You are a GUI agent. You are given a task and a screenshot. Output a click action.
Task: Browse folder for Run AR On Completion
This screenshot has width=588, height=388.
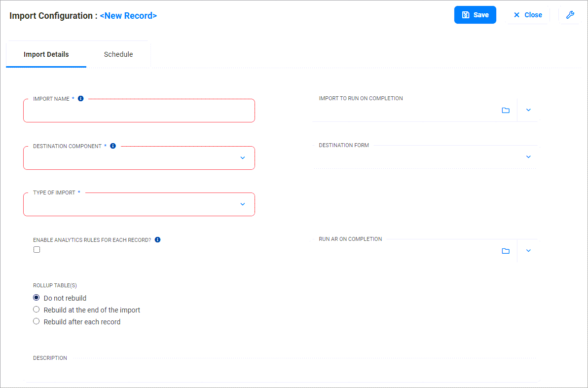(x=506, y=251)
